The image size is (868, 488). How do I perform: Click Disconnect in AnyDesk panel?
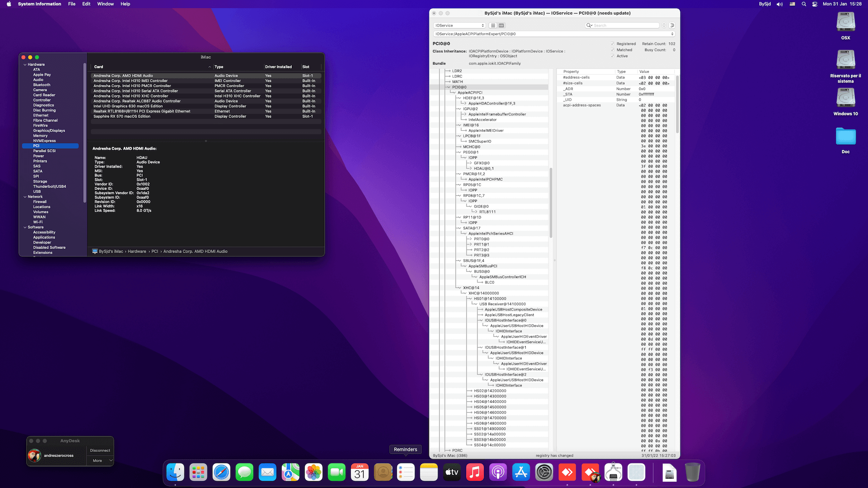click(x=100, y=450)
